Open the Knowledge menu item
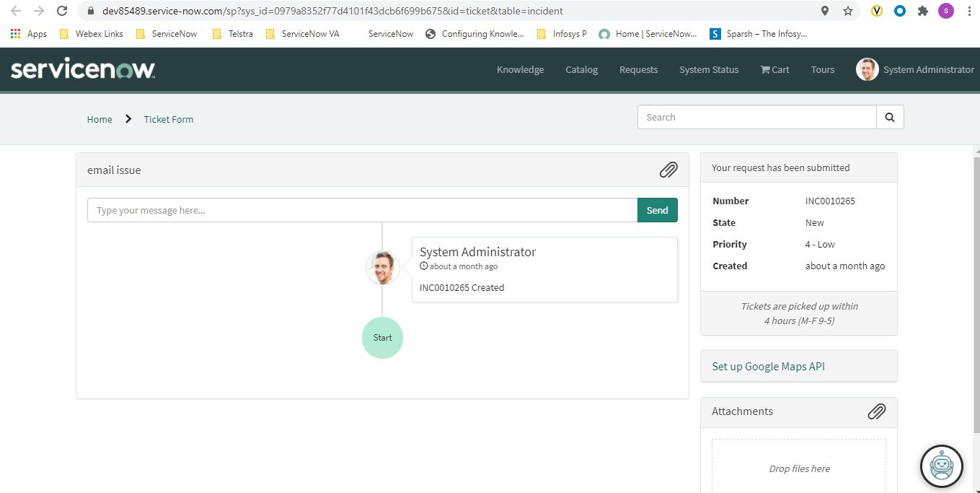Screen dimensions: 980x493 click(x=520, y=70)
